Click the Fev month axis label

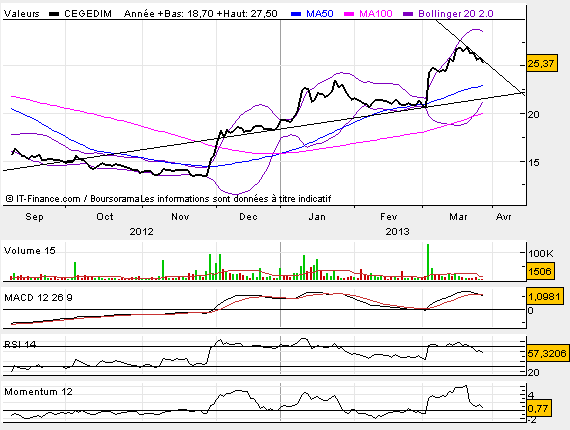(389, 217)
